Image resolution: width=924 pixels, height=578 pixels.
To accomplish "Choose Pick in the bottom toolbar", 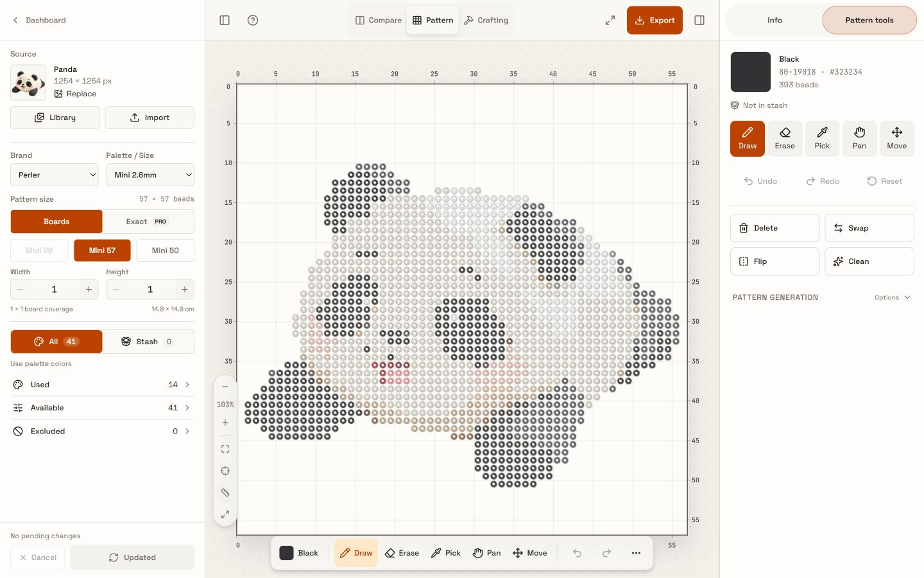I will 446,553.
